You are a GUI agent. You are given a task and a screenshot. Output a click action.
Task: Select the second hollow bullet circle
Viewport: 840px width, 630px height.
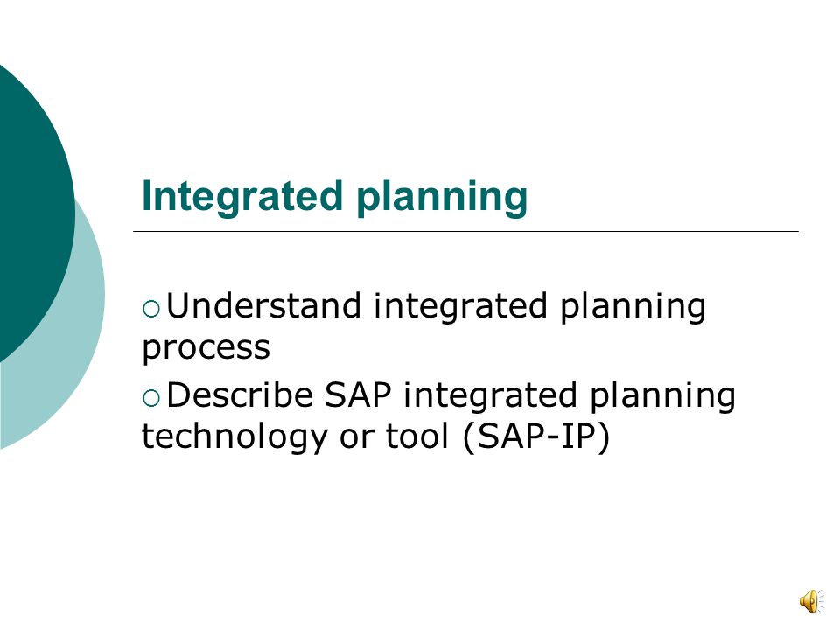pos(151,398)
